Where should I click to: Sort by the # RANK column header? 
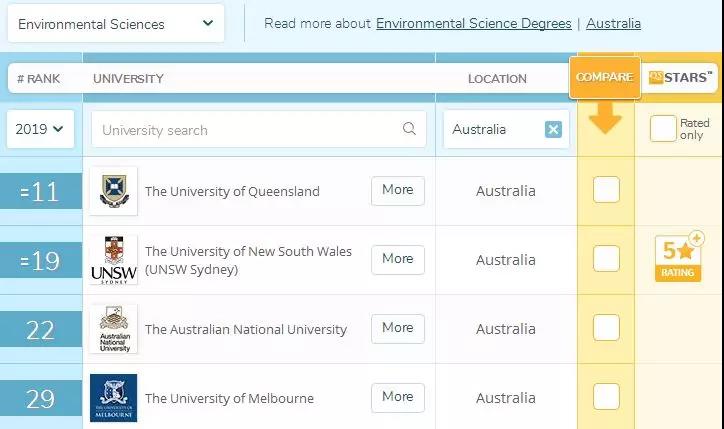click(x=39, y=79)
